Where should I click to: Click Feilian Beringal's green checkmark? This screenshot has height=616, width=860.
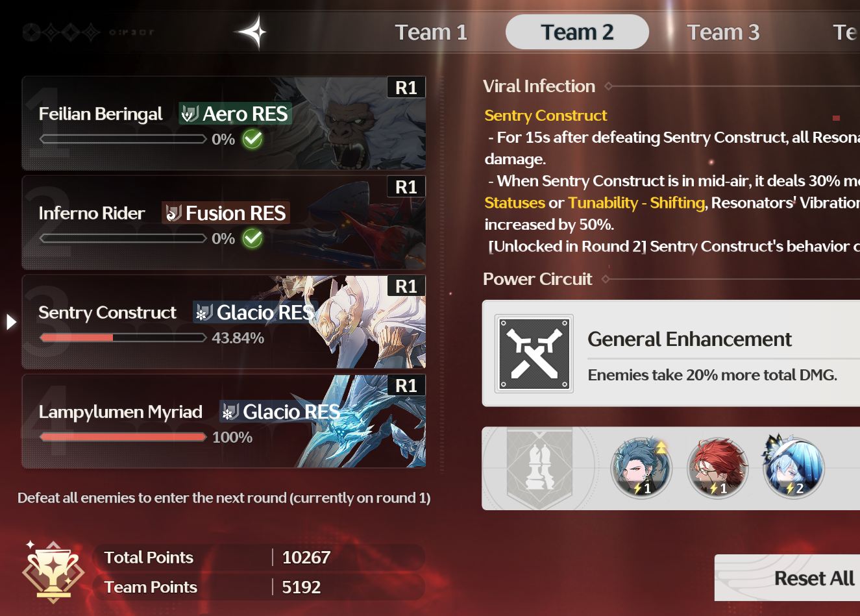pos(252,139)
